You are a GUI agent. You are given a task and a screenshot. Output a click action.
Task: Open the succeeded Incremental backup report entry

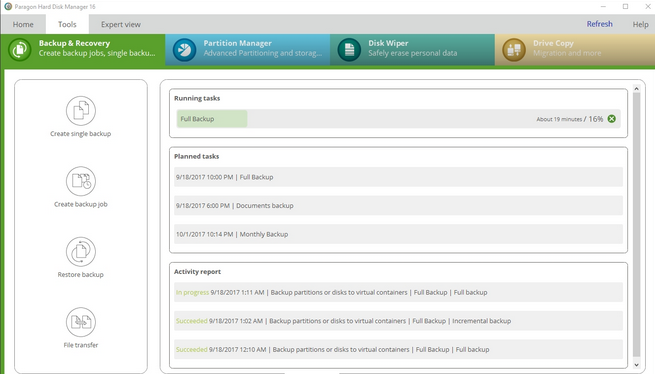tap(399, 321)
